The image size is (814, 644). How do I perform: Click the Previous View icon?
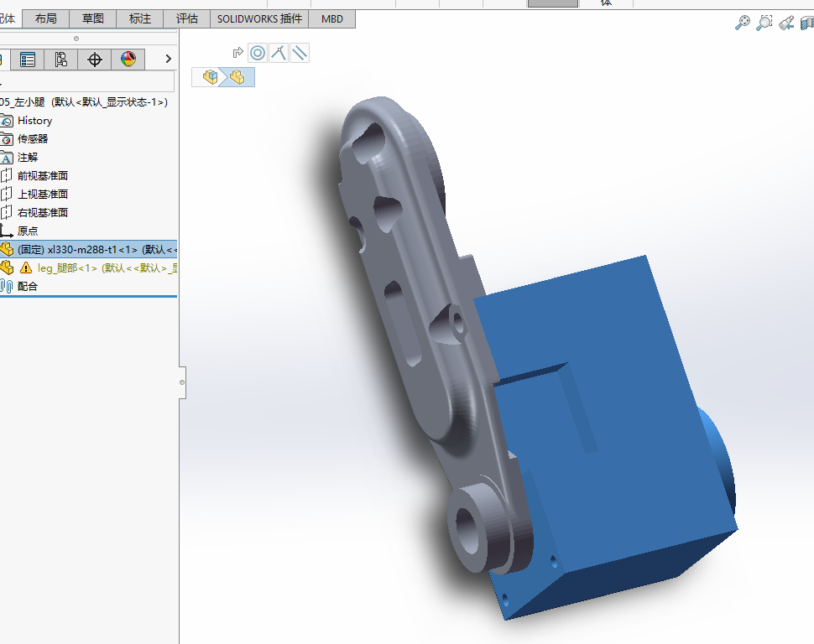pos(786,23)
